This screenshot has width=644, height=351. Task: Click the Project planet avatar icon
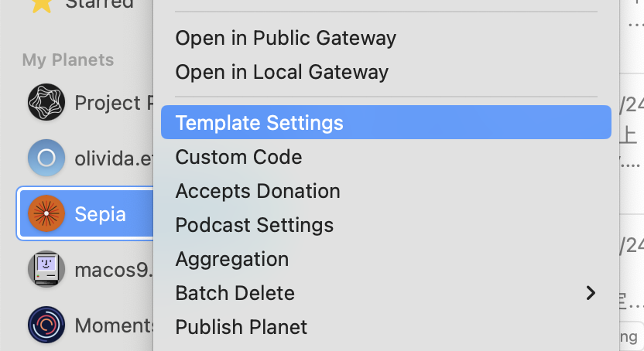coord(46,102)
